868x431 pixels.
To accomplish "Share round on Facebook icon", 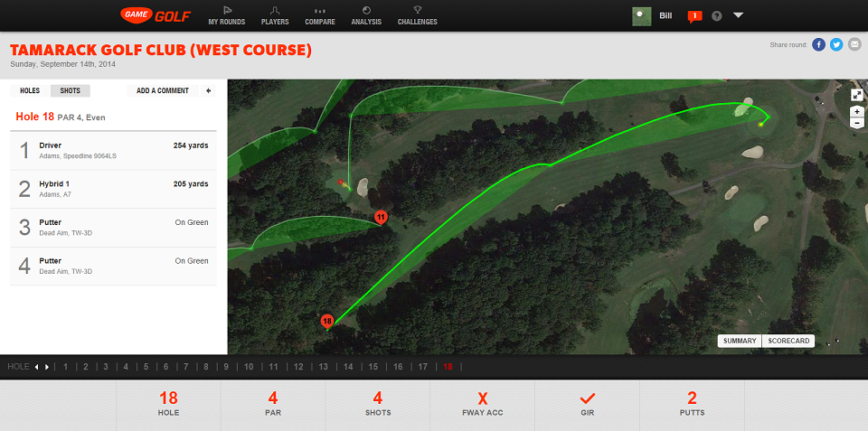I will coord(819,45).
